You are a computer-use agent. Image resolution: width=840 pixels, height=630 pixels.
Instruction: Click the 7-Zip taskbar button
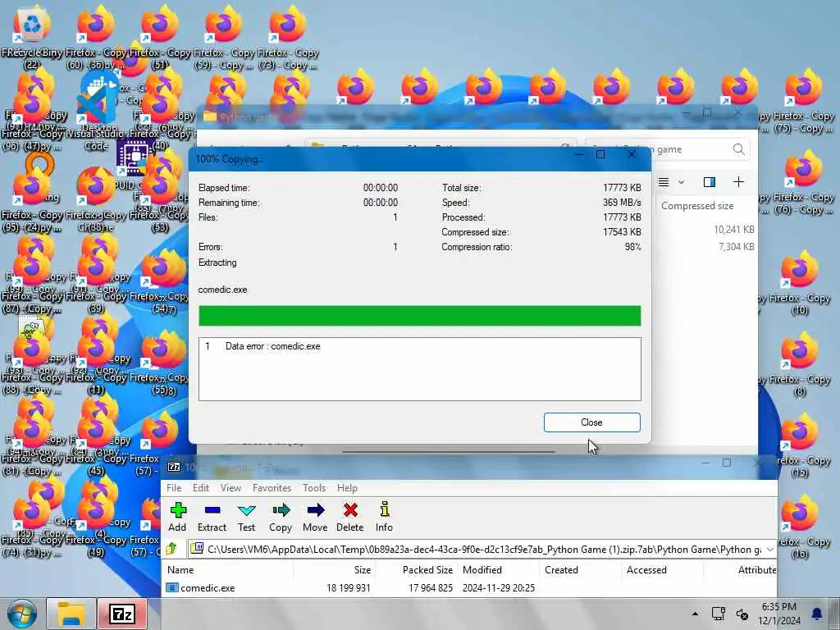tap(122, 614)
